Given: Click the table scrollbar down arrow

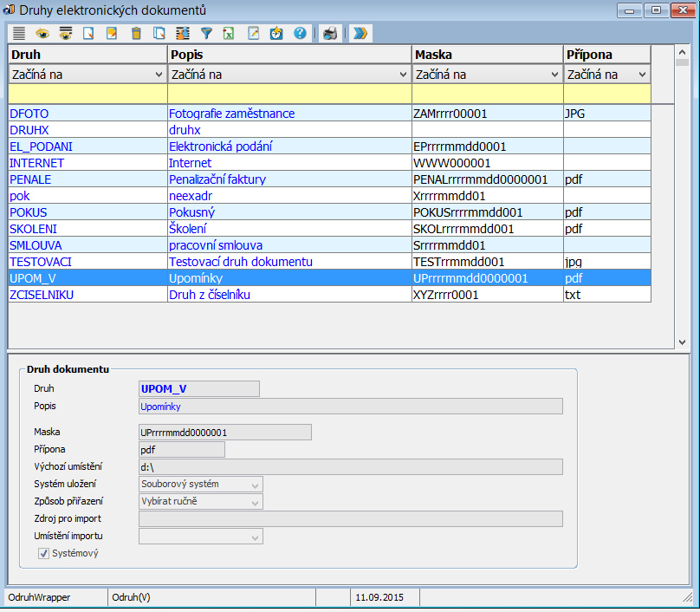Looking at the screenshot, I should [x=682, y=342].
